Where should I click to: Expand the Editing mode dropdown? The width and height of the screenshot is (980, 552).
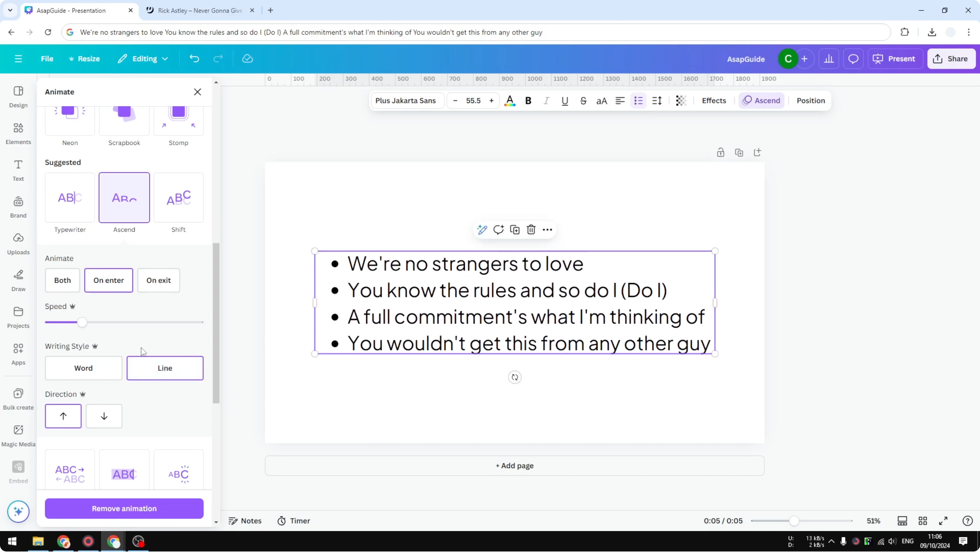[x=143, y=59]
